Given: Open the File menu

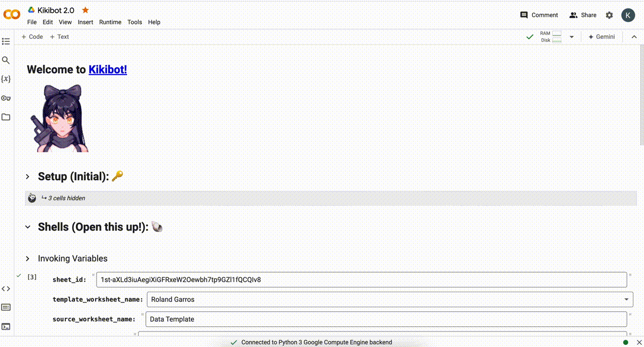Looking at the screenshot, I should click(x=32, y=22).
